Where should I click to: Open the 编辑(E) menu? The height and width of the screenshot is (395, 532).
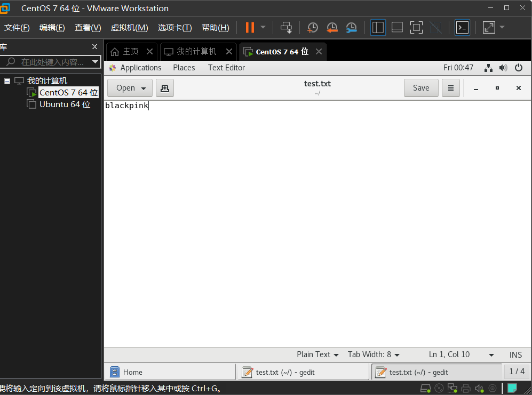click(x=52, y=28)
